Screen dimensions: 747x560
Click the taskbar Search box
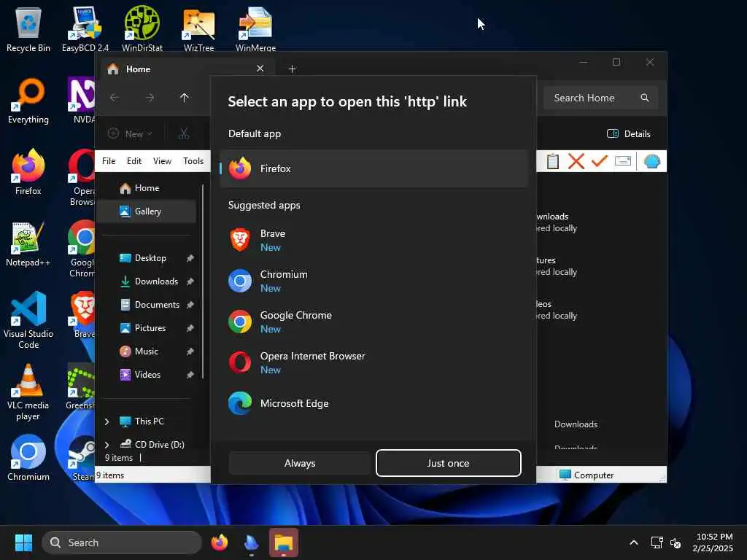[x=122, y=542]
